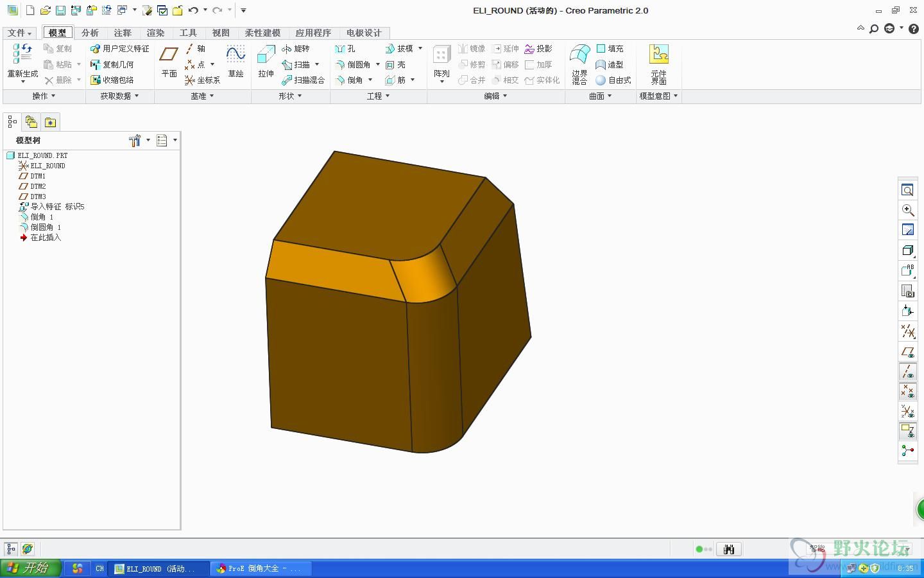Open the help question mark icon
Image resolution: width=924 pixels, height=578 pixels.
click(x=914, y=29)
